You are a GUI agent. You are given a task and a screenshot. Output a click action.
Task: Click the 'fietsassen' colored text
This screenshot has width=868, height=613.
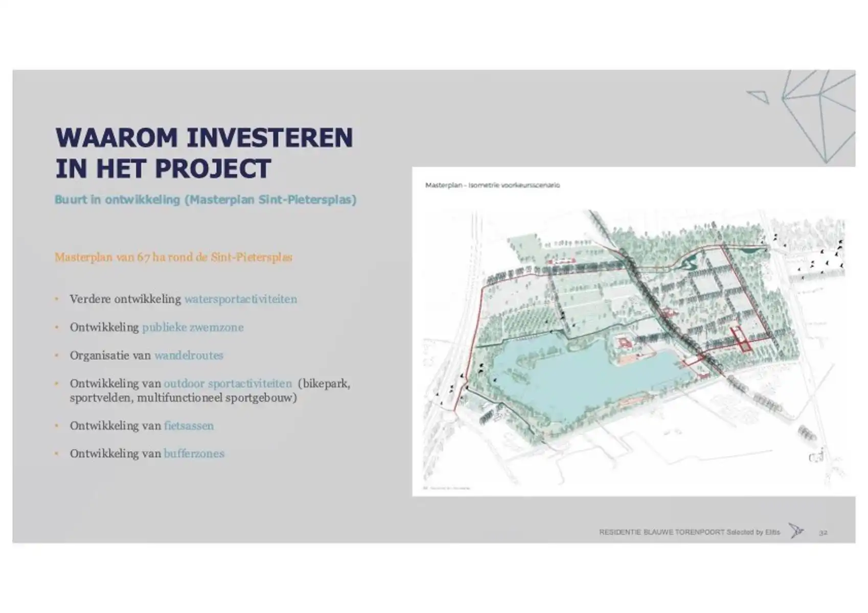tap(189, 426)
